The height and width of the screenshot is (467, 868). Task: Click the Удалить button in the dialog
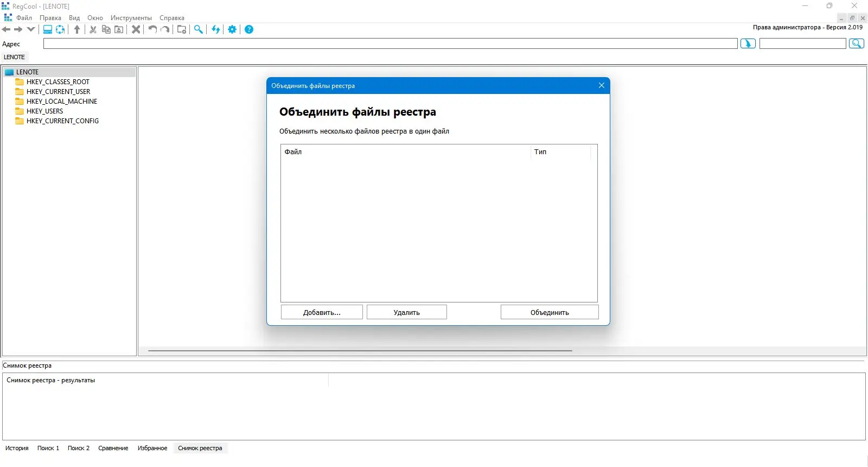[x=407, y=312]
